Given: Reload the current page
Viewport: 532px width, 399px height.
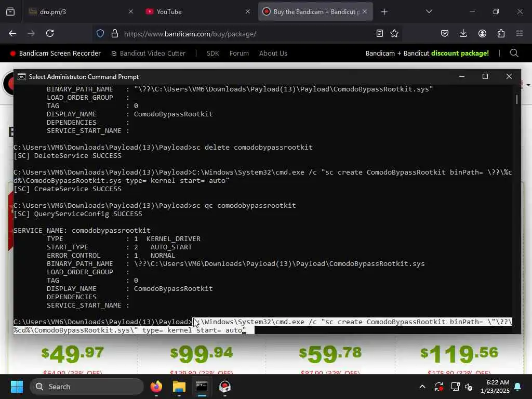Looking at the screenshot, I should 50,33.
